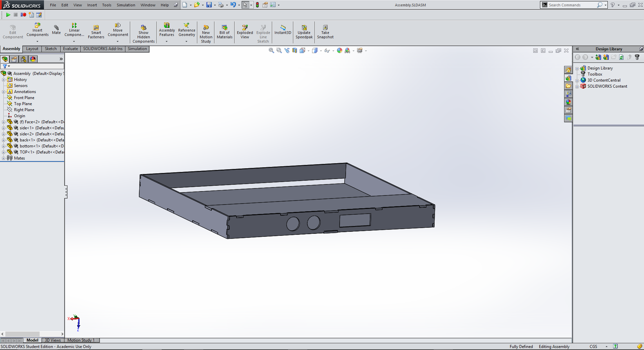Switch to the 3D Views bottom tab
The height and width of the screenshot is (350, 644).
click(x=53, y=340)
